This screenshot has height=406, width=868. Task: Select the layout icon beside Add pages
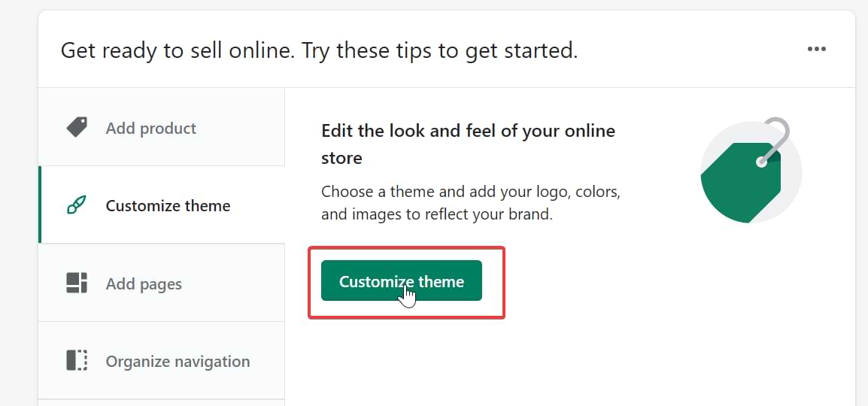pyautogui.click(x=77, y=283)
